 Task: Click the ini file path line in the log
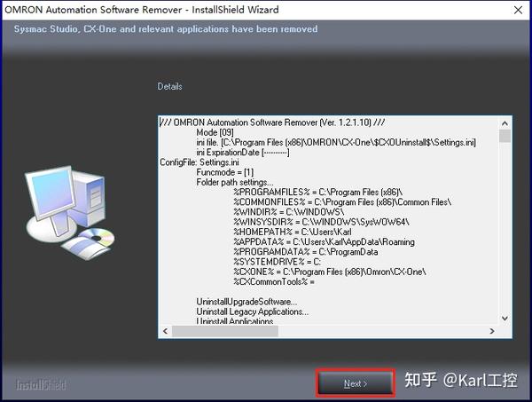[x=336, y=142]
